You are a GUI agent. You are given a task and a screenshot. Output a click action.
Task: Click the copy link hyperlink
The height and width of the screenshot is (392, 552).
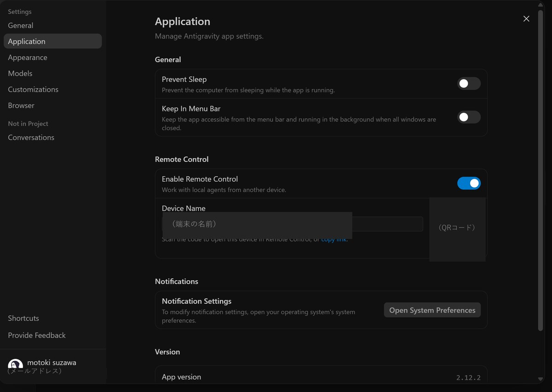pos(334,239)
